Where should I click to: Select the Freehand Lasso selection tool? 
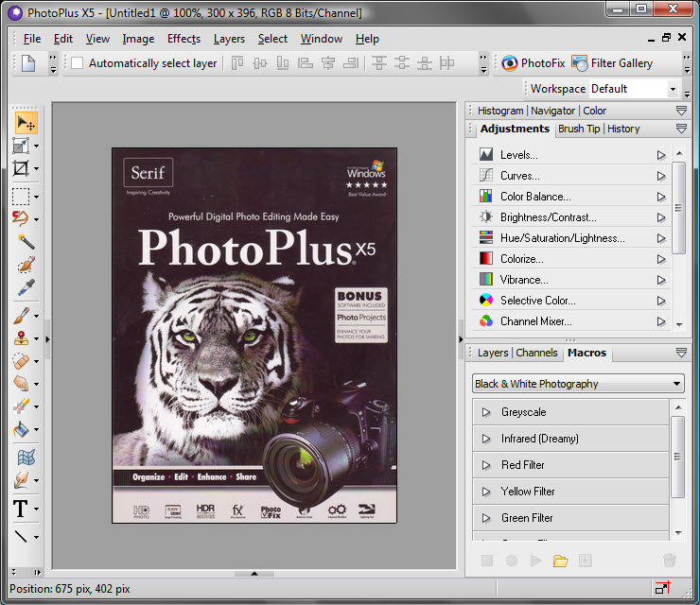click(21, 218)
